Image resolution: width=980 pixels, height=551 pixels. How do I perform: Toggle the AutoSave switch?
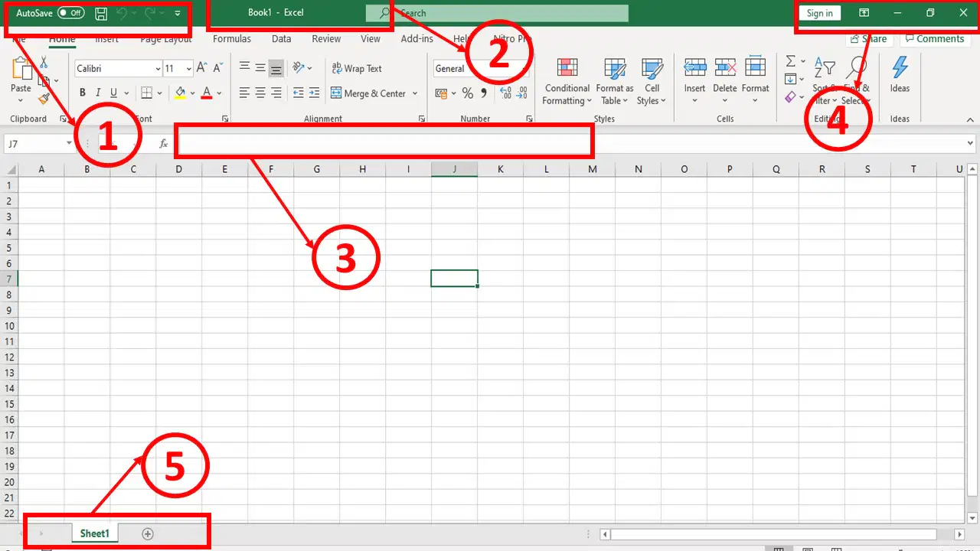[x=71, y=13]
